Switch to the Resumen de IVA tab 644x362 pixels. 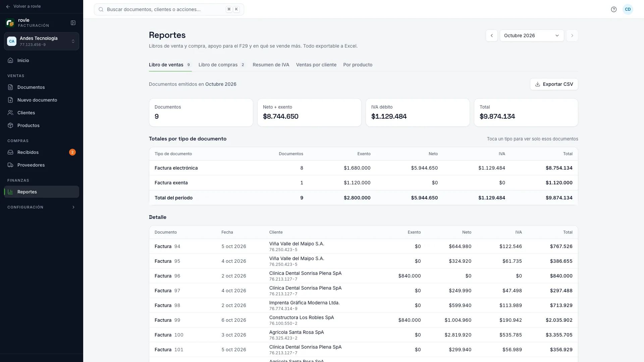[x=271, y=65]
